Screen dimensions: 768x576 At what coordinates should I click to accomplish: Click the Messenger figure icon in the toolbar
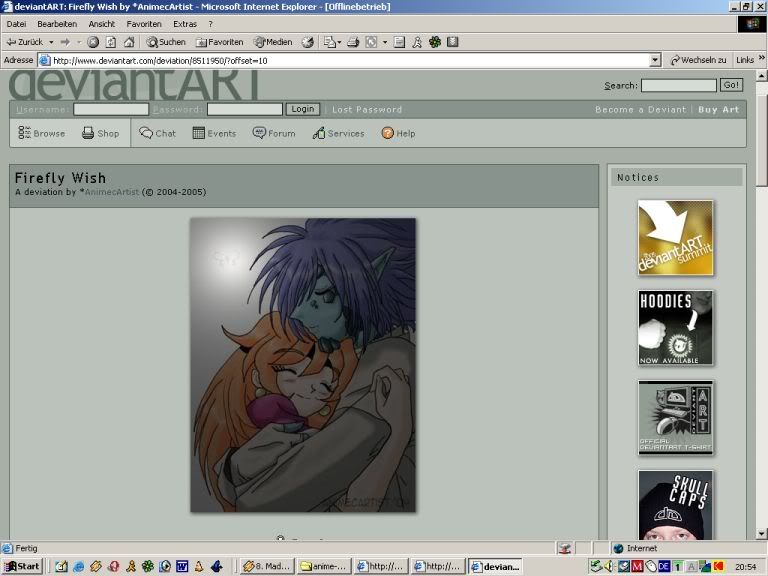click(417, 42)
